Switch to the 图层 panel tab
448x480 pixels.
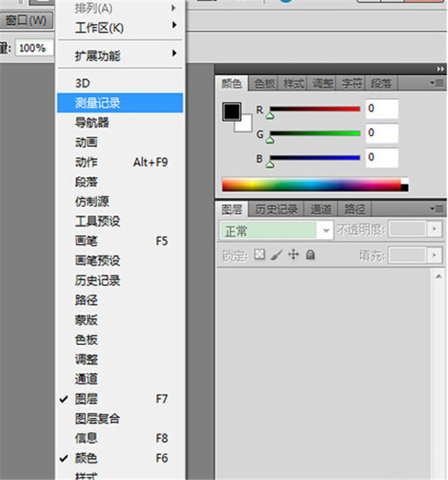tap(232, 209)
